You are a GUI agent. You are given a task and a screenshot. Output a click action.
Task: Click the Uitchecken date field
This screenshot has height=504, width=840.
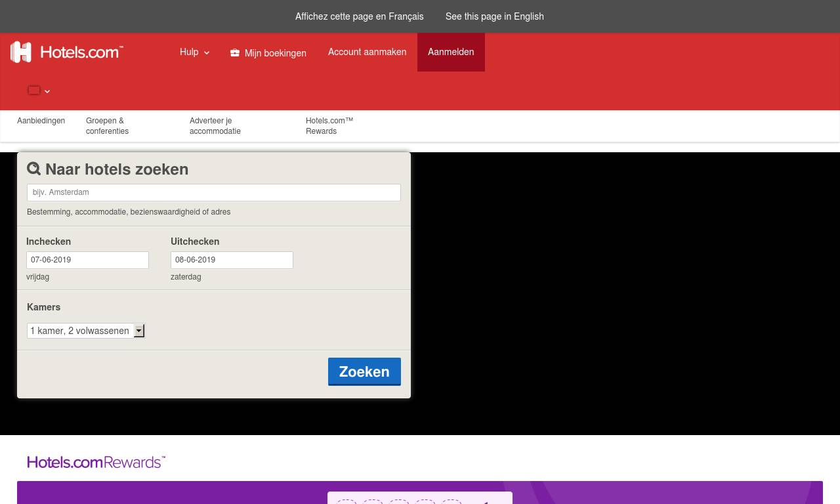coord(232,260)
